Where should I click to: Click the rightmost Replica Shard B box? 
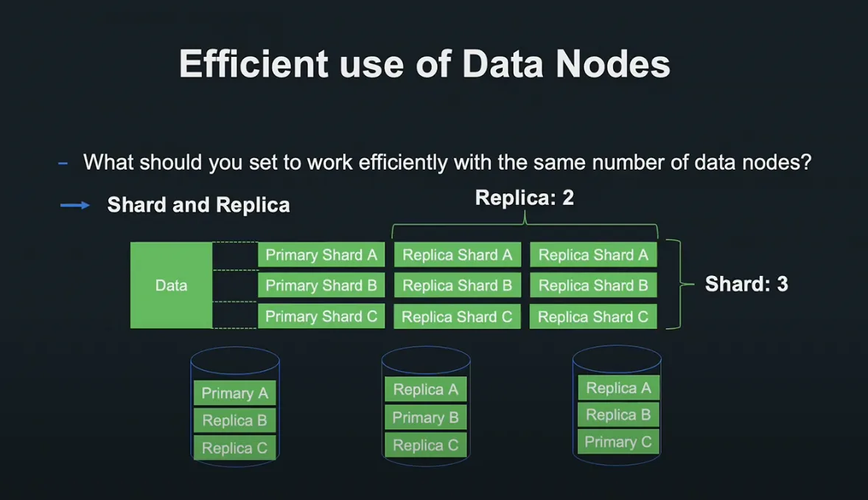[593, 285]
